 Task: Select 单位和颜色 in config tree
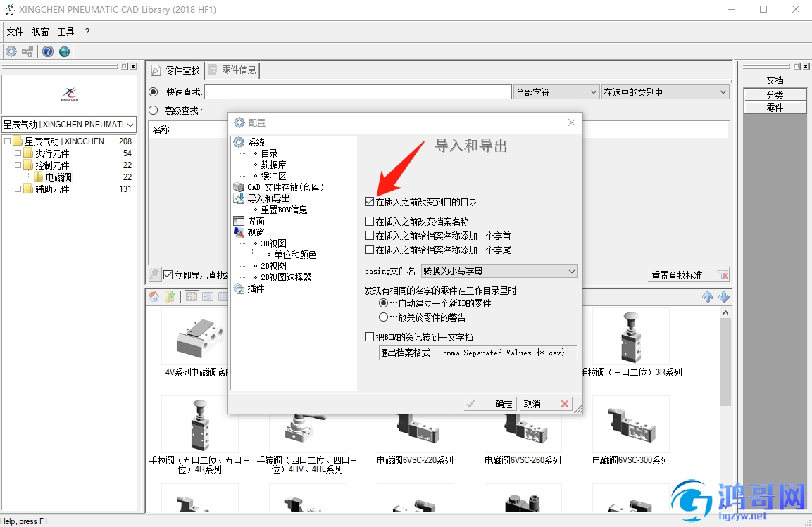coord(294,255)
